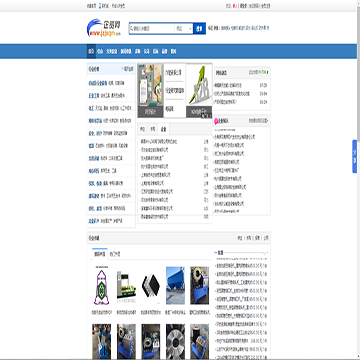Open the blue dust collector hopper product thumbnail
Image resolution: width=360 pixels, height=360 pixels.
(175, 286)
